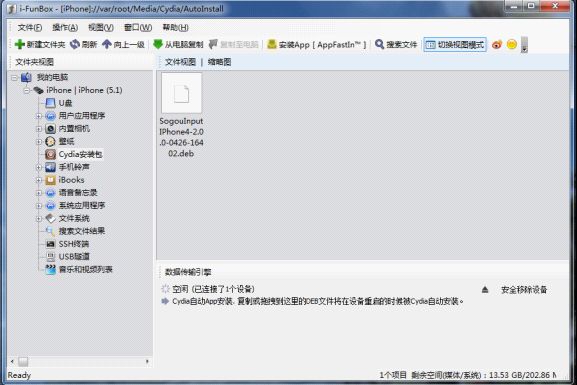Click the 内置相机 camera icon
The height and width of the screenshot is (385, 577).
50,128
